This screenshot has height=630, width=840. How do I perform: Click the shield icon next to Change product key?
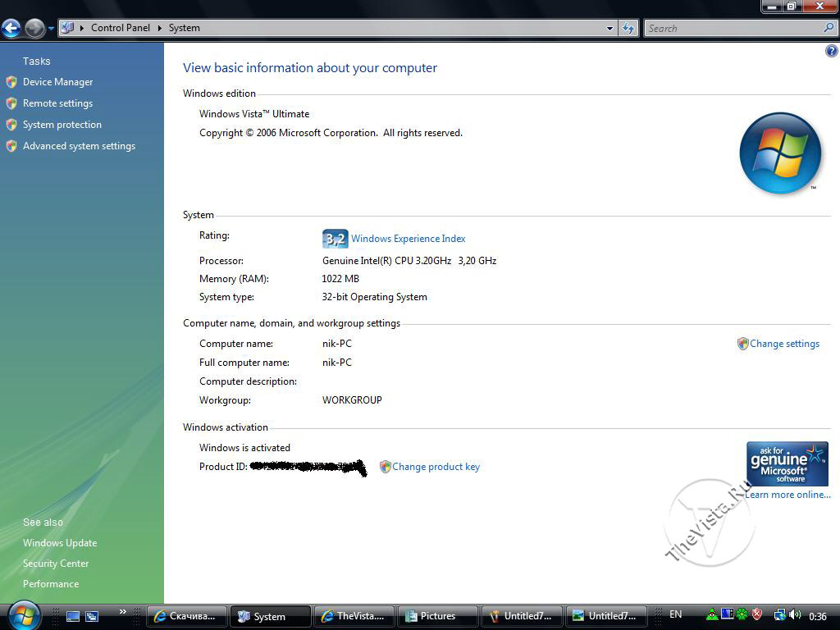point(385,467)
